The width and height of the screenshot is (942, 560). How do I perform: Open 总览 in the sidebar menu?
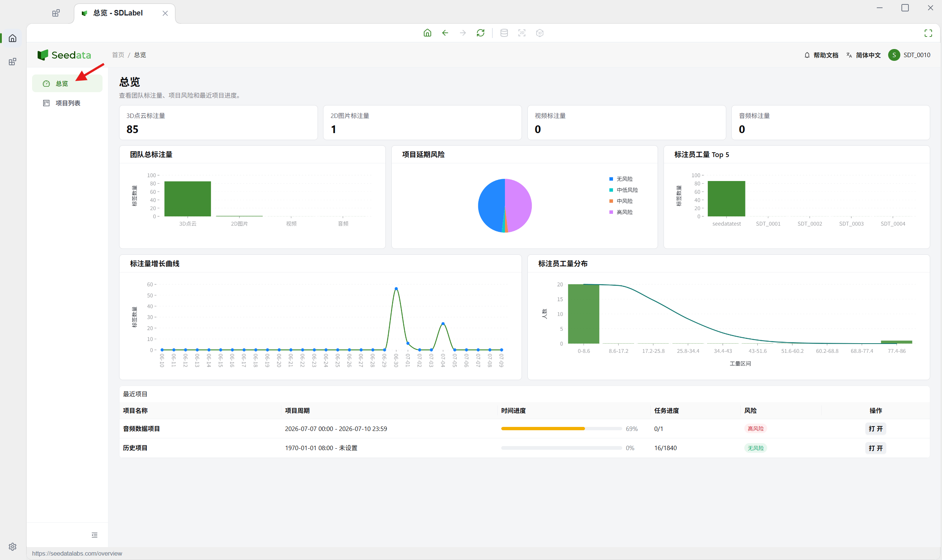(x=67, y=83)
